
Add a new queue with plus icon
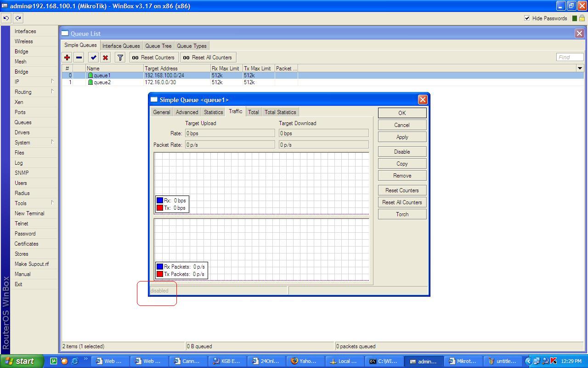(67, 57)
